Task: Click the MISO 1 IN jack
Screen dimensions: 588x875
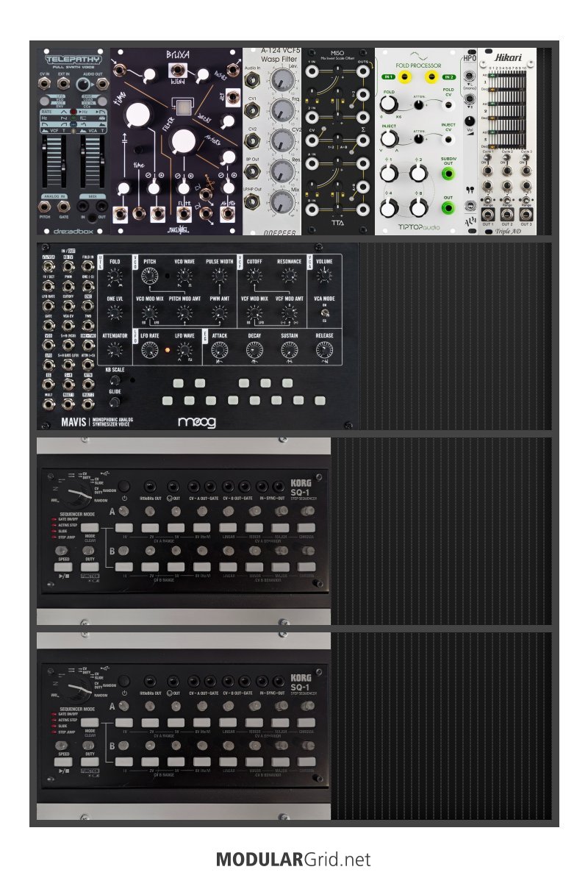Action: click(312, 71)
